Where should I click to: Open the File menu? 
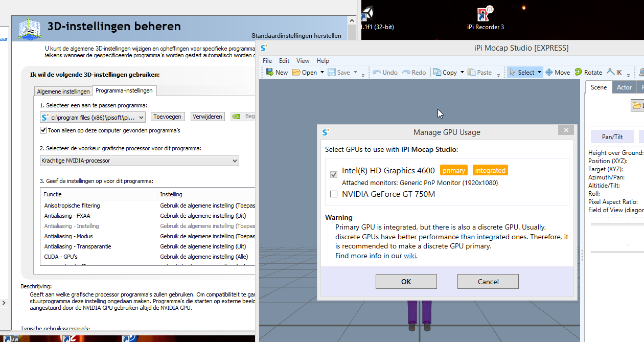[267, 60]
